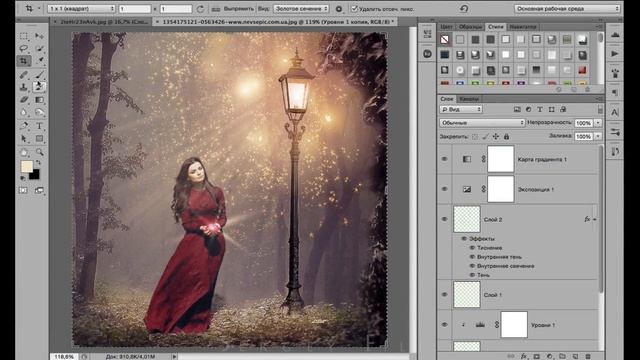Filter layers by type layers
Image resolution: width=640 pixels, height=360 pixels.
point(540,109)
